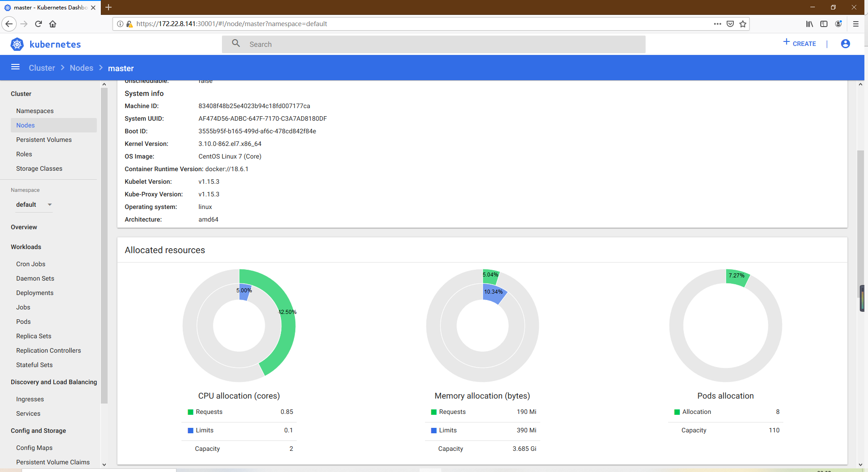Image resolution: width=868 pixels, height=472 pixels.
Task: Open page actions three-dot icon
Action: (x=717, y=24)
